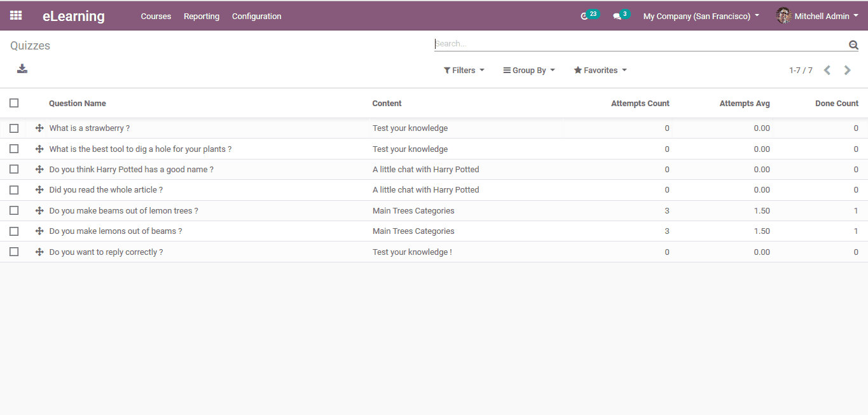Click Mitchell Admin avatar picture
Image resolution: width=868 pixels, height=415 pixels.
pyautogui.click(x=783, y=16)
